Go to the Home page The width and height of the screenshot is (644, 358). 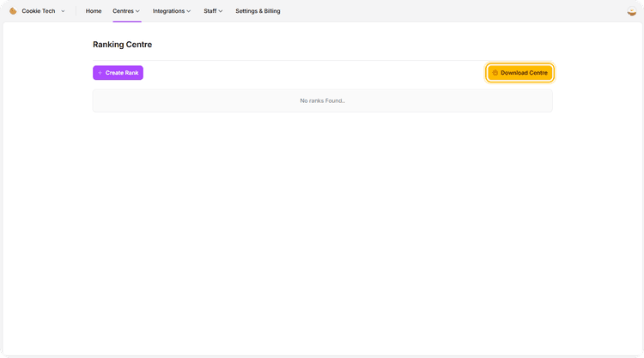(94, 11)
